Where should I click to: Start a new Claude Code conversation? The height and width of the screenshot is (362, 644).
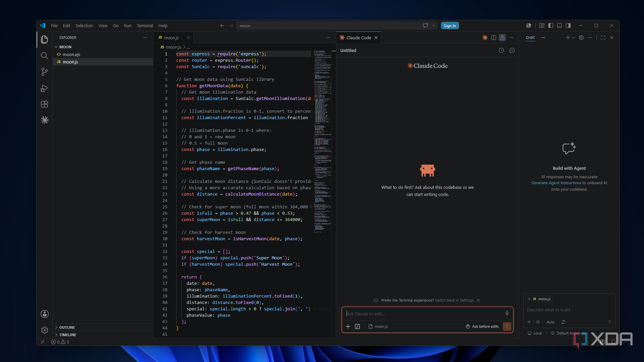[x=512, y=50]
